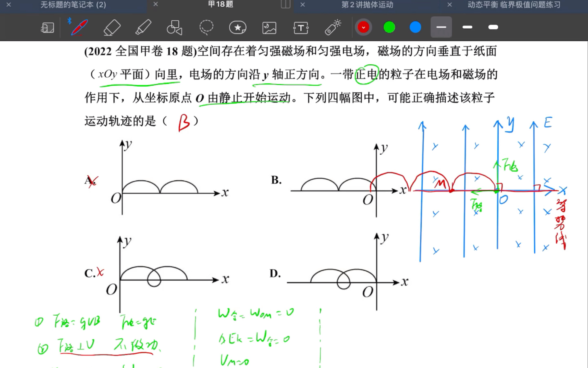Click the answer choice label C.
Screen dimensions: 588x368
coord(90,273)
